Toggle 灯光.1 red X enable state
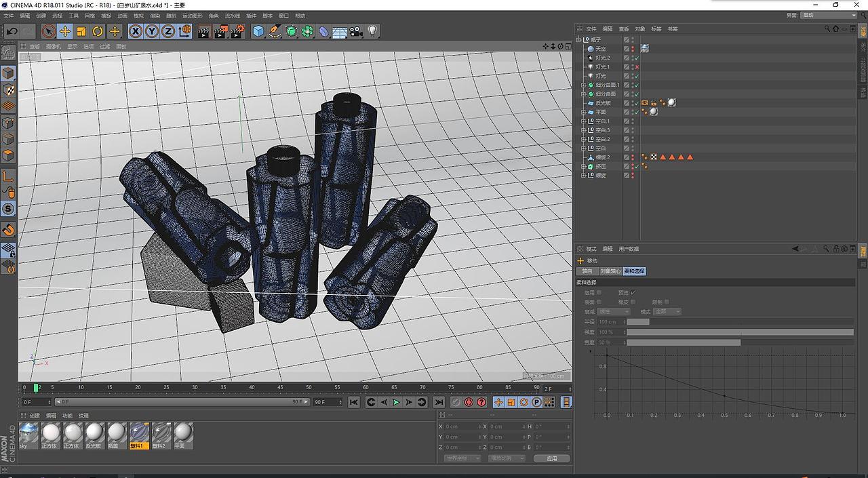Image resolution: width=868 pixels, height=478 pixels. 637,66
